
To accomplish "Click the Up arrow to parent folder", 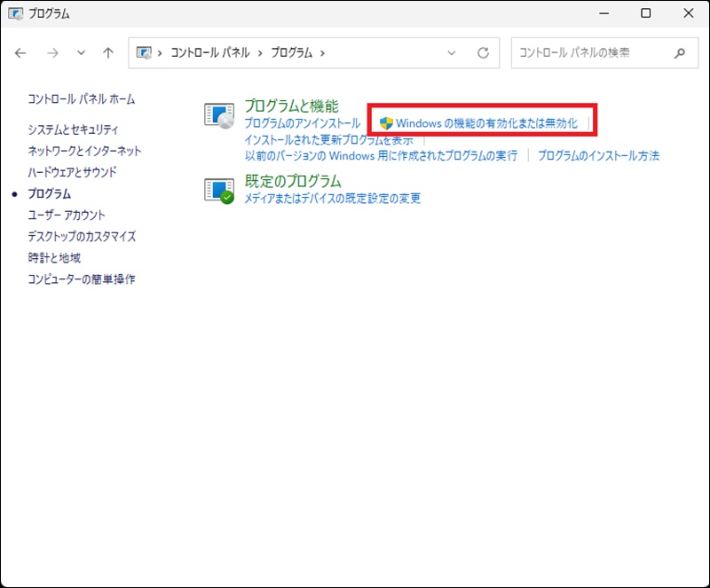I will tap(108, 53).
